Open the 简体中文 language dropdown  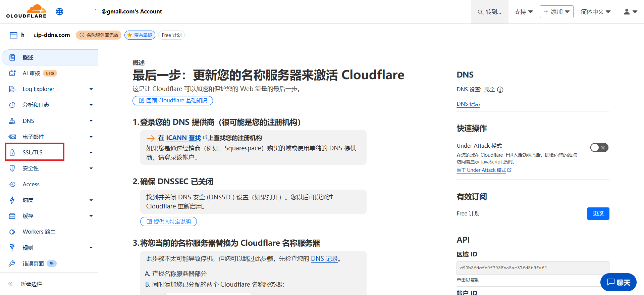595,12
